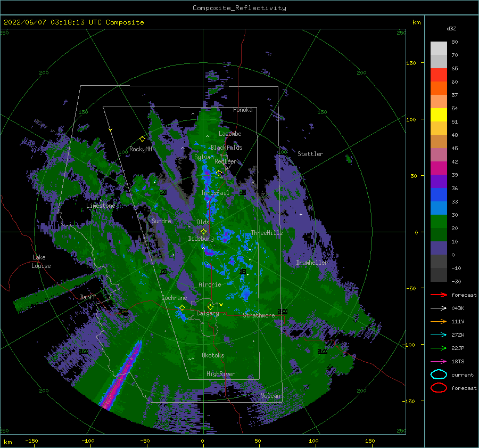
Task: Click the Ponoka city label
Action: pyautogui.click(x=243, y=110)
